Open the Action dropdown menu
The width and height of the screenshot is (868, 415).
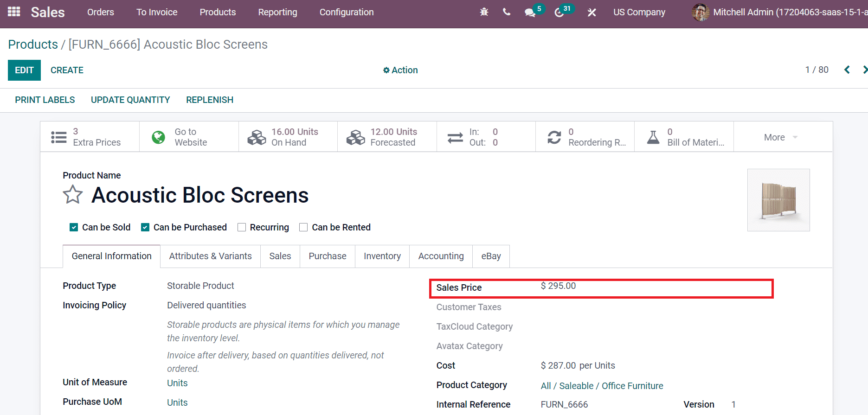(x=400, y=70)
